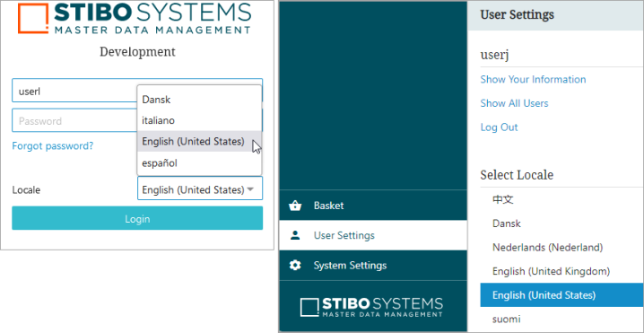
Task: Click the Select Locale heading
Action: coord(517,175)
